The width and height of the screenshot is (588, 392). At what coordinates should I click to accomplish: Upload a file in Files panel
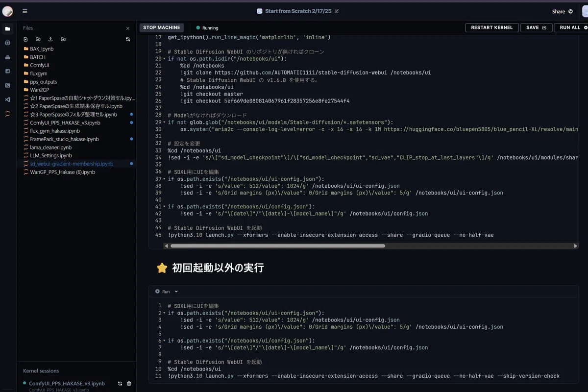point(50,39)
